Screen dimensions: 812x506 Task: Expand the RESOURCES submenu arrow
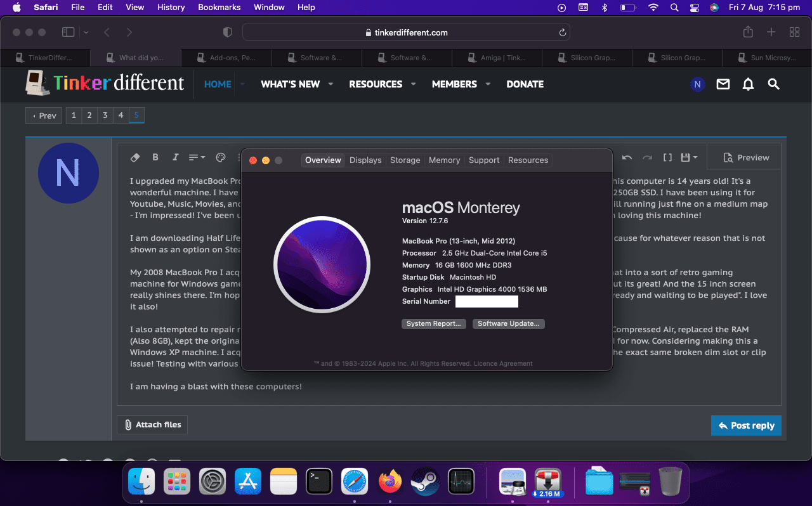pos(413,84)
